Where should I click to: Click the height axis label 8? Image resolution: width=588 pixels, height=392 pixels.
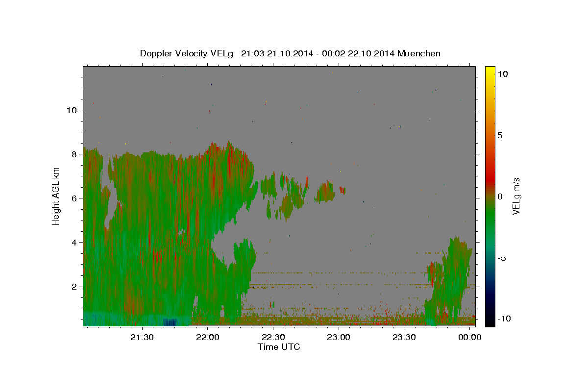coord(75,154)
